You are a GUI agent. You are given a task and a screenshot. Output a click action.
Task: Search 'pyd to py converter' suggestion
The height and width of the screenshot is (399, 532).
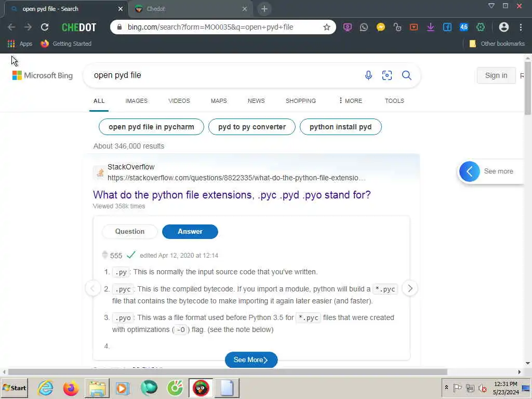252,127
